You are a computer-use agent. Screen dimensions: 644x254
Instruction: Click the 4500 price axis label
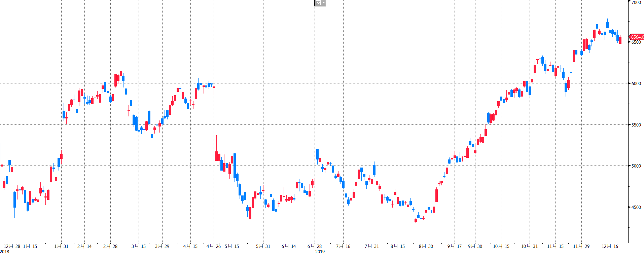click(636, 207)
